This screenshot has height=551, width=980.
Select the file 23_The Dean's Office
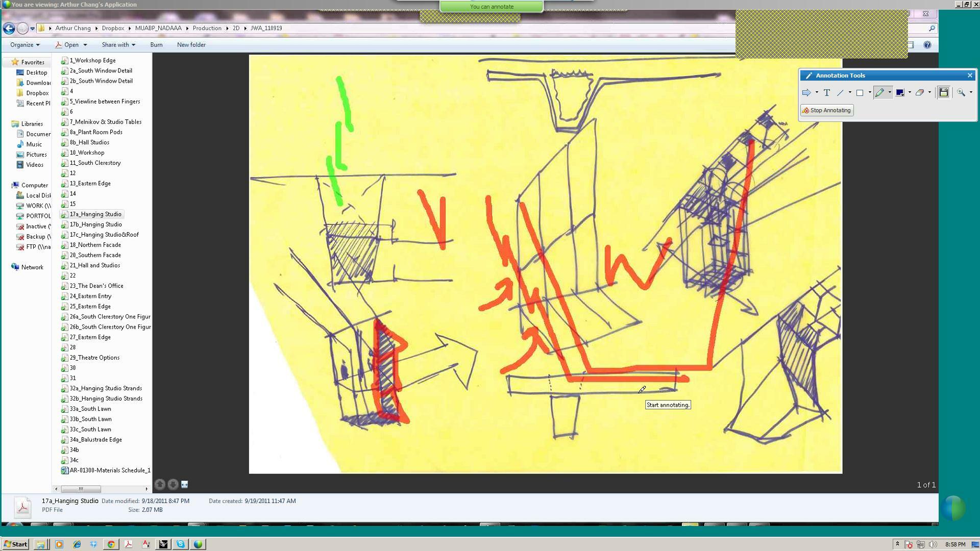click(92, 286)
